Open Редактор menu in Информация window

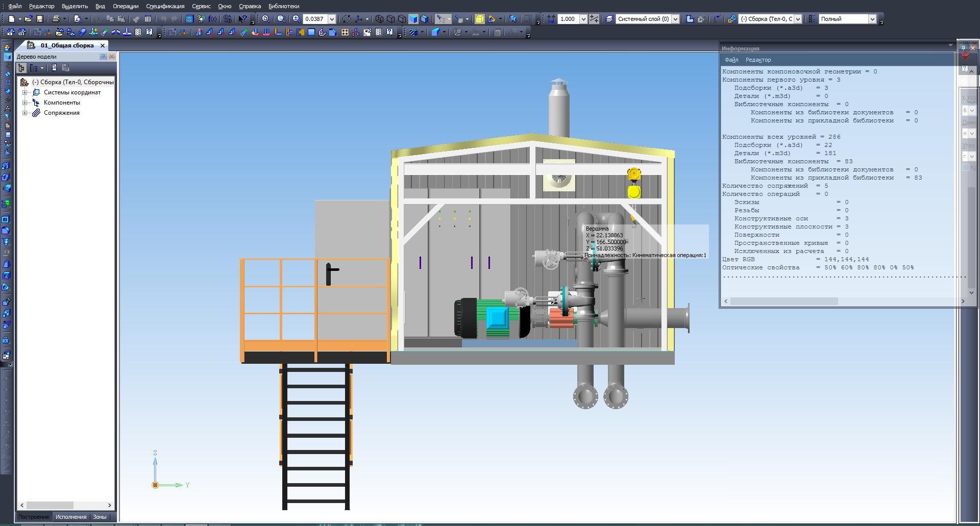point(758,60)
